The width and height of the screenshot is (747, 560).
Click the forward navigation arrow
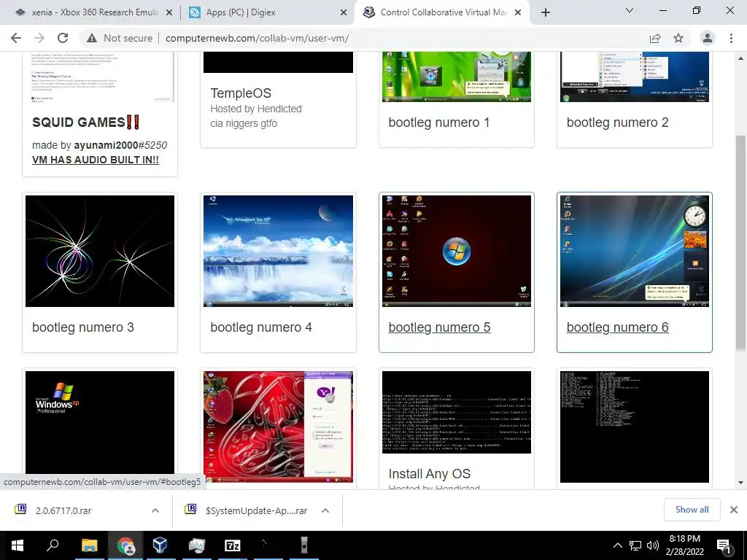click(39, 38)
